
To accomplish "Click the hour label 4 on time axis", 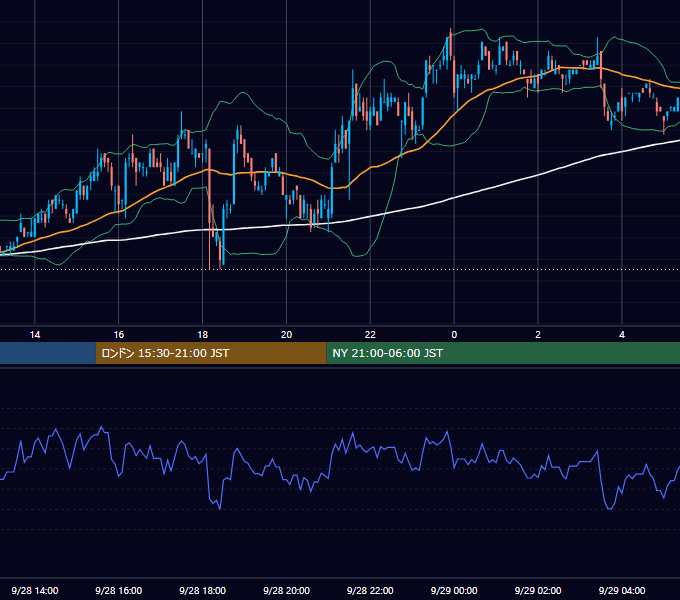I will point(622,335).
